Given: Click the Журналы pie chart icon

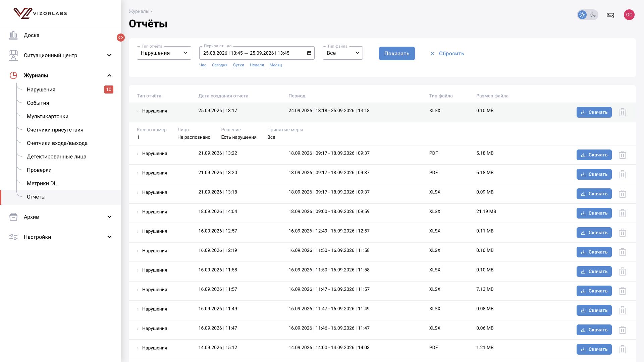Looking at the screenshot, I should pos(13,75).
